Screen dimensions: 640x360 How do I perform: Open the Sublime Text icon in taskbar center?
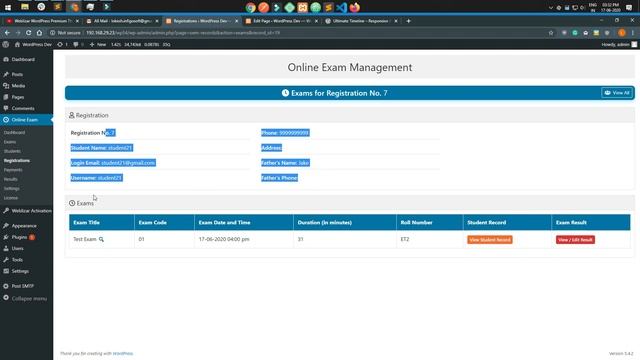pyautogui.click(x=328, y=7)
